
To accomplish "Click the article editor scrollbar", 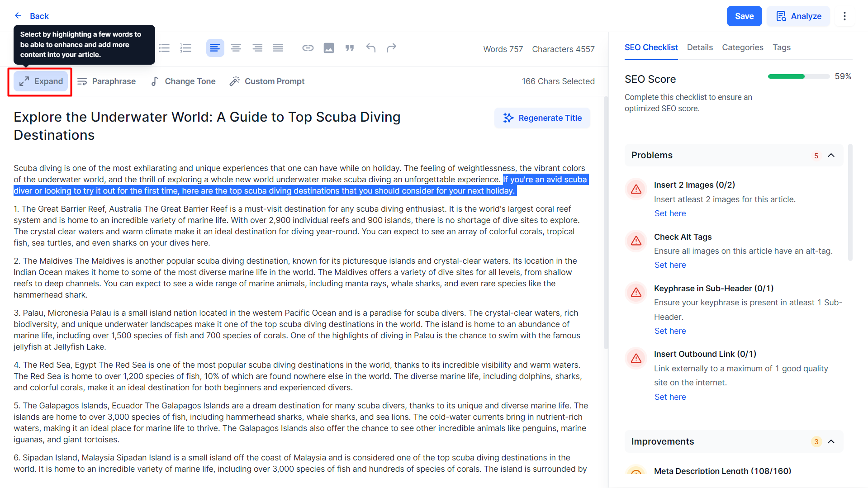I will (x=606, y=223).
